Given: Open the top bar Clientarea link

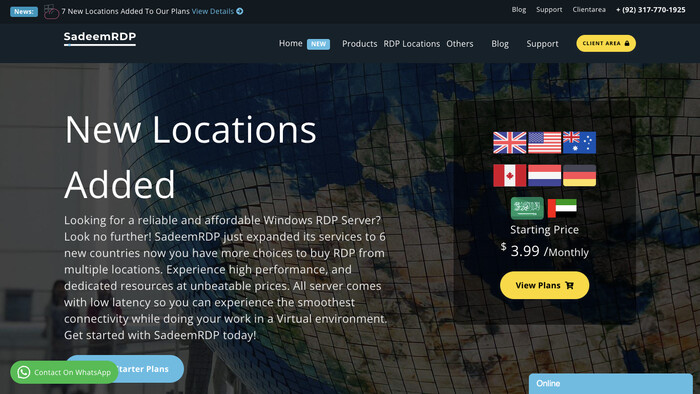Looking at the screenshot, I should click(589, 9).
